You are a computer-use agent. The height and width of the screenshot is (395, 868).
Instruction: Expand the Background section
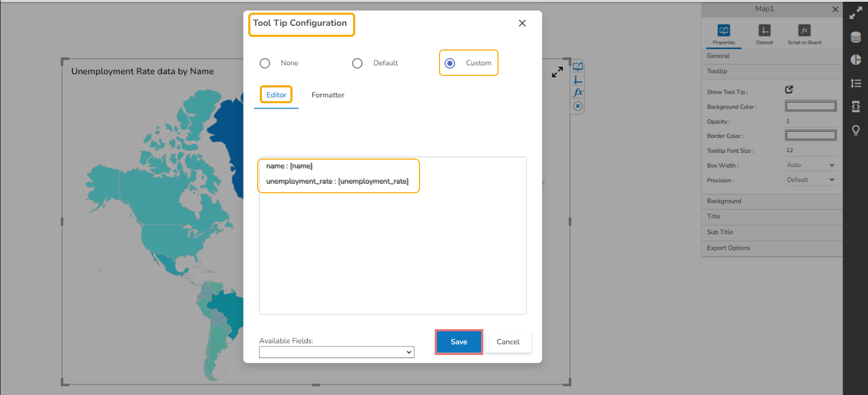point(772,201)
